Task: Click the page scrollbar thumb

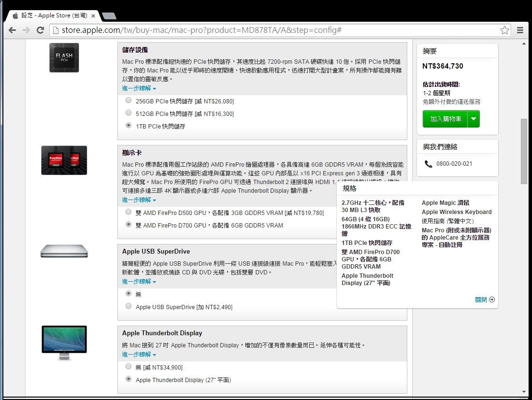Action: click(524, 151)
